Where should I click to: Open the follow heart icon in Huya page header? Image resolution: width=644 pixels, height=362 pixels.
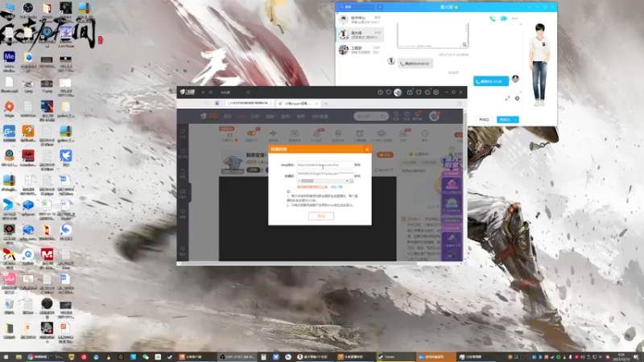pyautogui.click(x=407, y=116)
